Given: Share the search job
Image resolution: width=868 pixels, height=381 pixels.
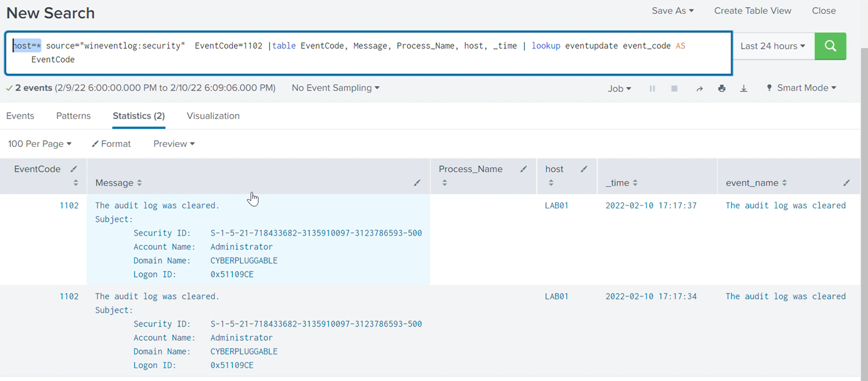Looking at the screenshot, I should (699, 88).
